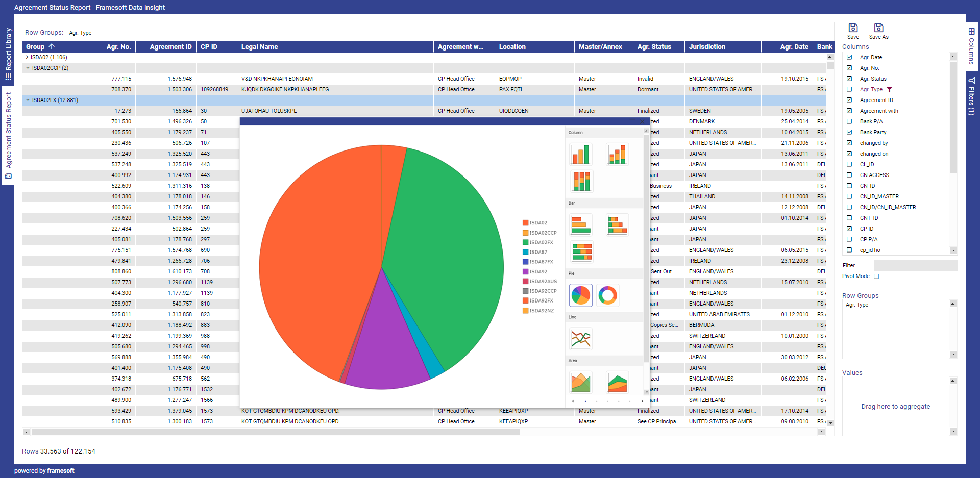Click the grid horizontal scrollbar right arrow

pos(821,432)
